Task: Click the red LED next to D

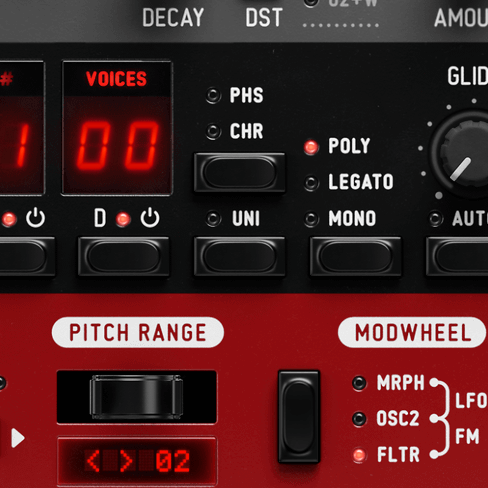Action: (123, 219)
